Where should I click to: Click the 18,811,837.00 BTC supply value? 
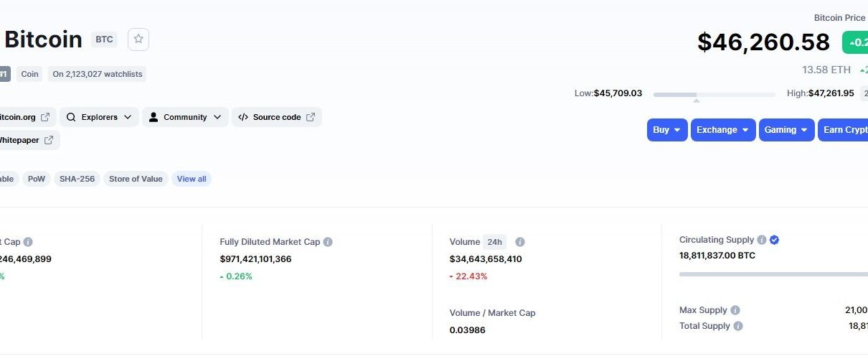coord(717,256)
